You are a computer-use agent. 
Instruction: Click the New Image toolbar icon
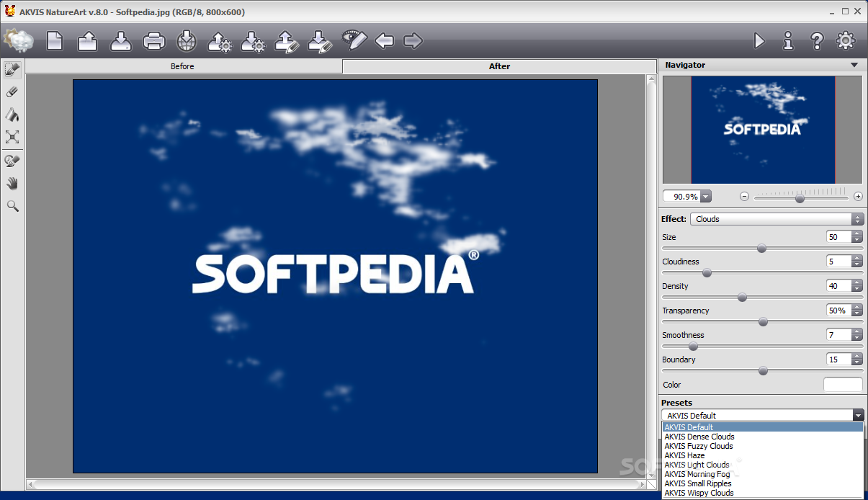point(55,40)
